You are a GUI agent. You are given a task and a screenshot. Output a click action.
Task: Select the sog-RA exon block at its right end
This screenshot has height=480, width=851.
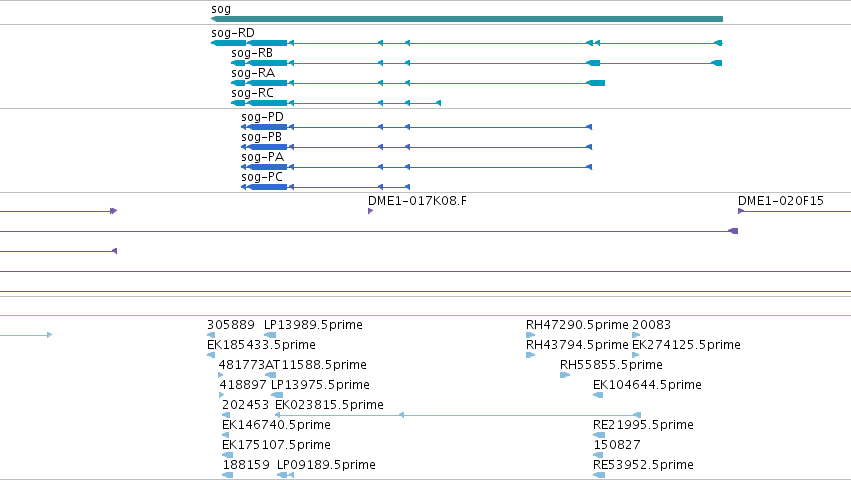596,83
